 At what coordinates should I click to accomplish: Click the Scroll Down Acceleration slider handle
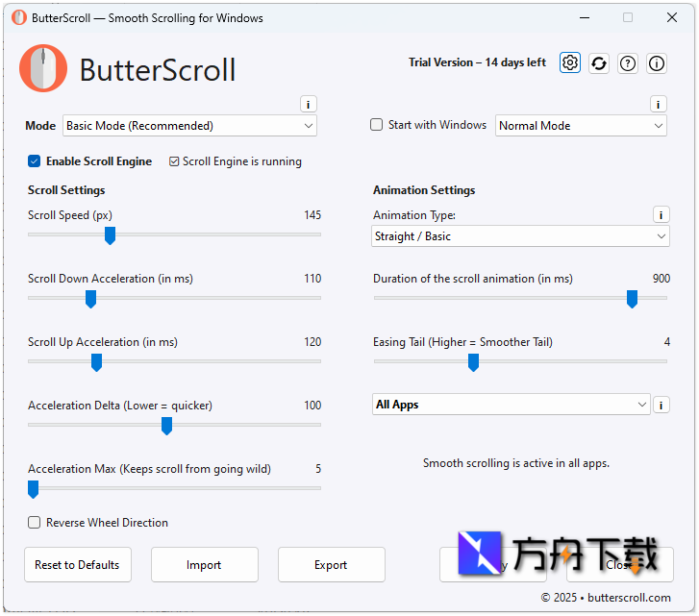(90, 299)
